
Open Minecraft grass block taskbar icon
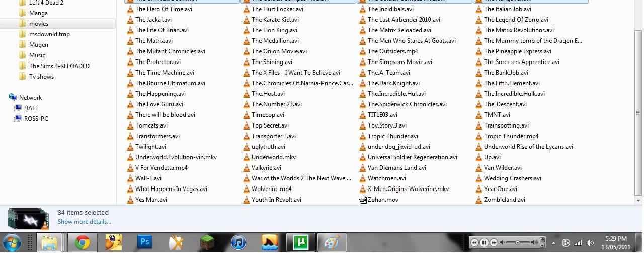(207, 243)
